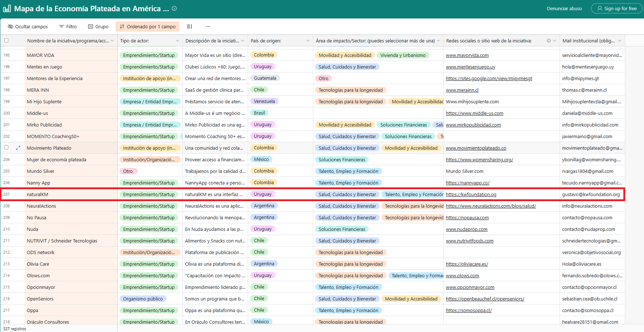Open the Filtro menu
Viewport: 644px width, 332px height.
click(x=68, y=26)
